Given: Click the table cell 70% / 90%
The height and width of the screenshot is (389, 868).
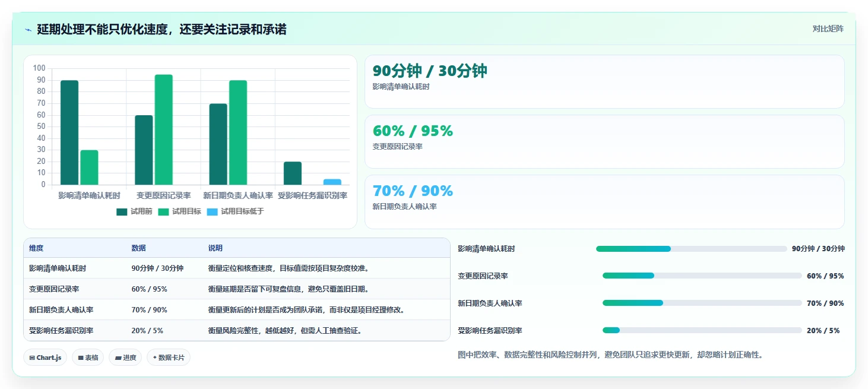Looking at the screenshot, I should [149, 310].
